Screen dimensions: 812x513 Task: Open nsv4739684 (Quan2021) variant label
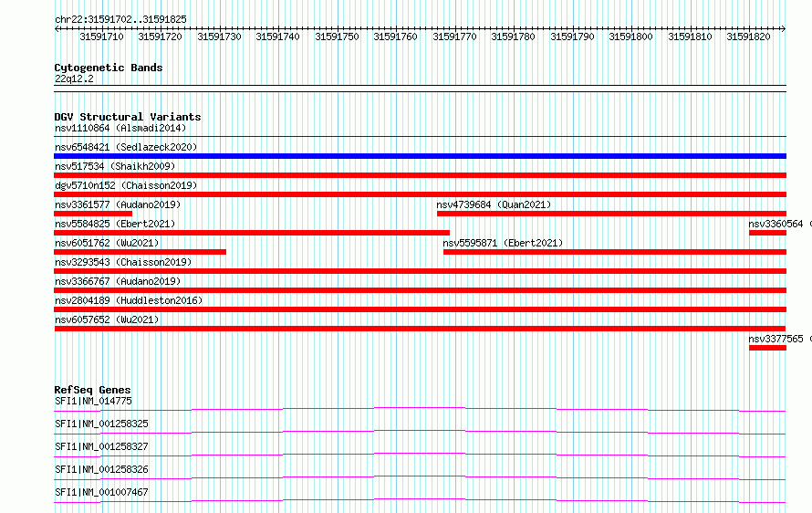494,204
